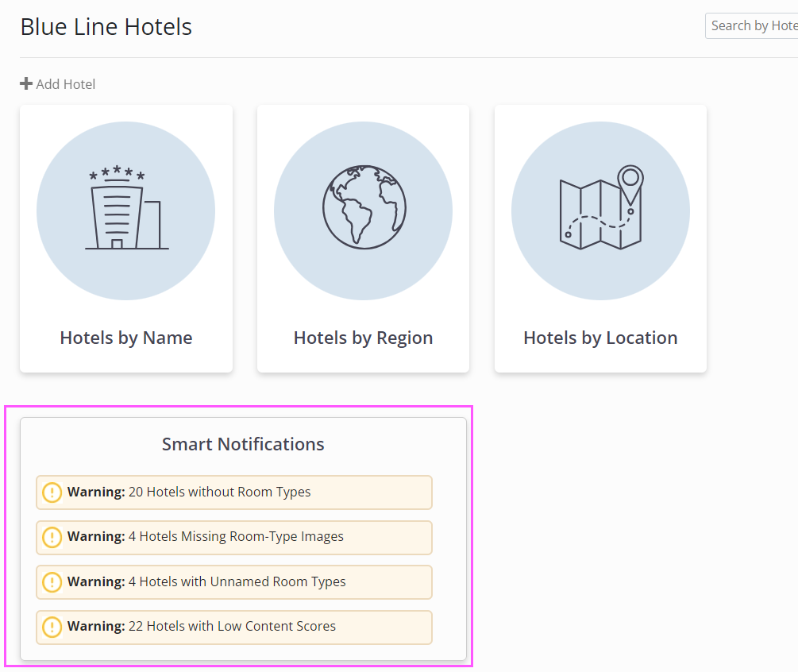798x672 pixels.
Task: Click warning icon beside Unnamed Room Types
Action: click(52, 582)
